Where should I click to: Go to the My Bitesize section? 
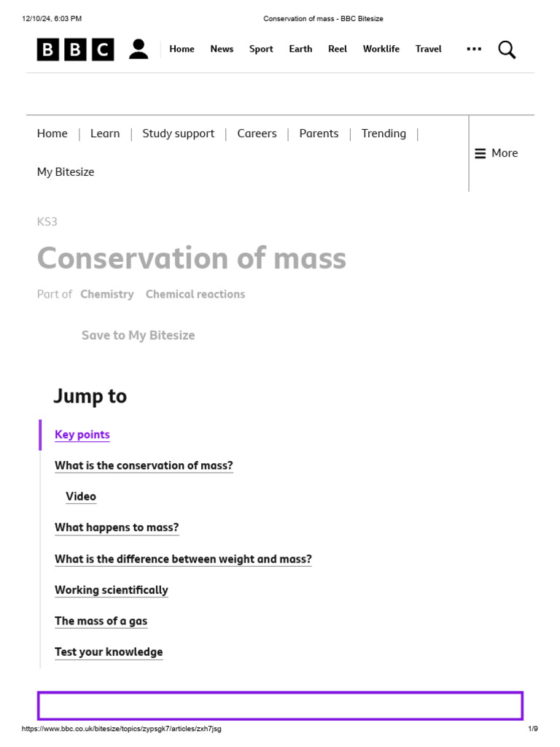66,172
